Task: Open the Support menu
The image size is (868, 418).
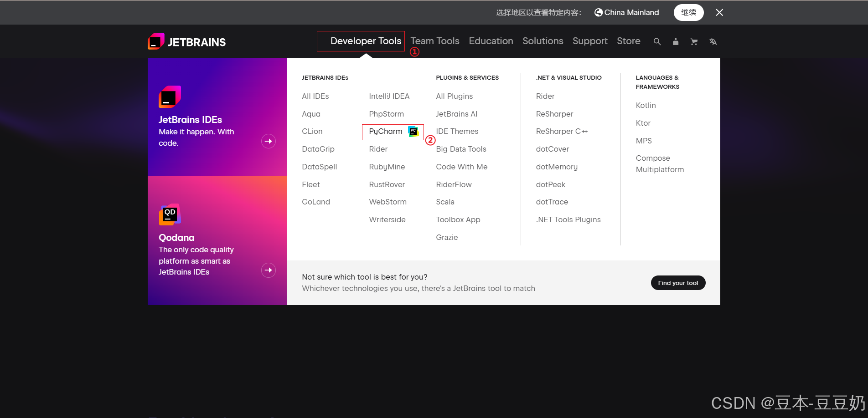Action: point(590,41)
